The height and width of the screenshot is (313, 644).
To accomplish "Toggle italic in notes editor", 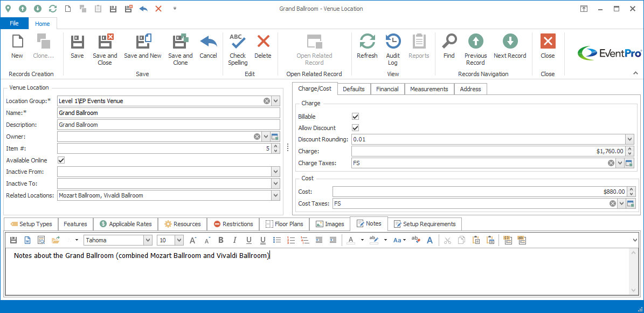I will point(235,240).
